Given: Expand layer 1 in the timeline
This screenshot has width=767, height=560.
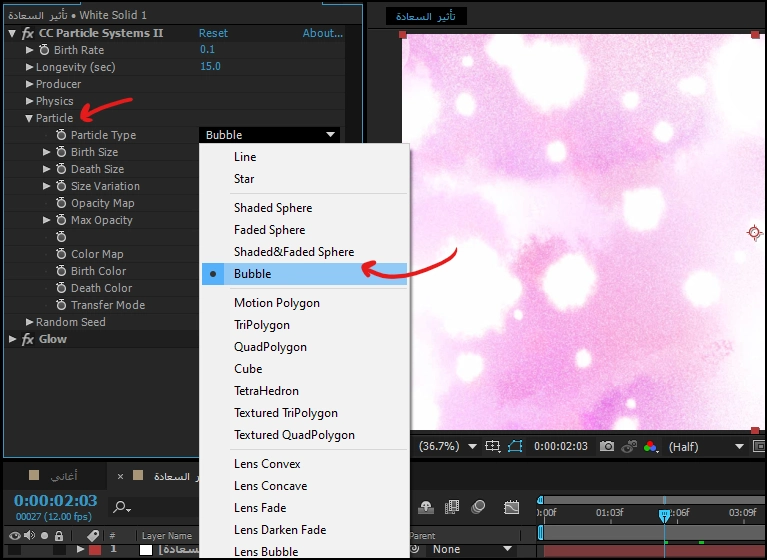Looking at the screenshot, I should pos(80,549).
